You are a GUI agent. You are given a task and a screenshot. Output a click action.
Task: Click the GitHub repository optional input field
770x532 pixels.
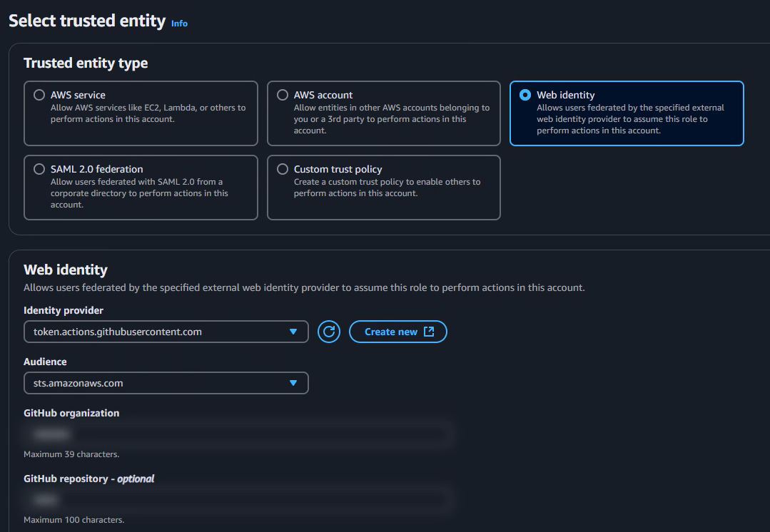238,499
